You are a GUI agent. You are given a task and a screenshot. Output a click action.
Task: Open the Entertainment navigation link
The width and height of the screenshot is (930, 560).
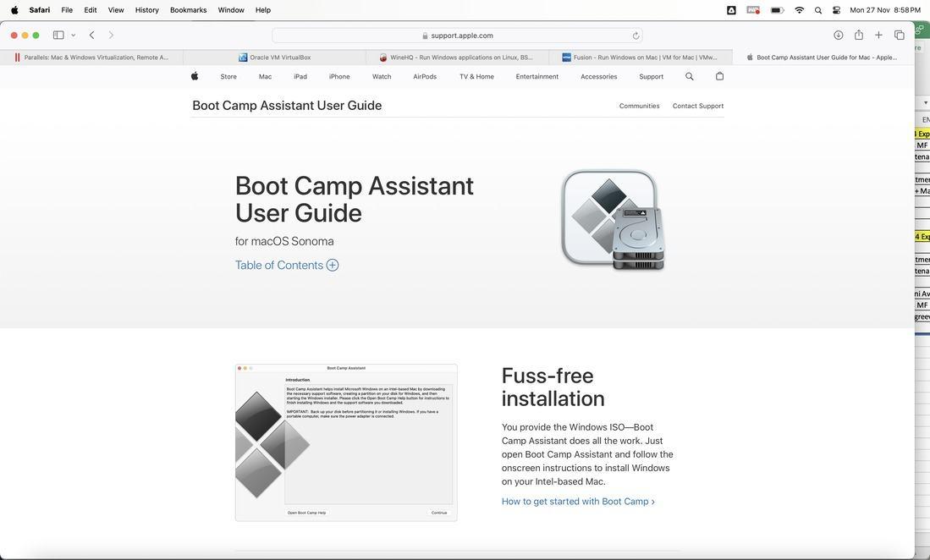pos(537,76)
